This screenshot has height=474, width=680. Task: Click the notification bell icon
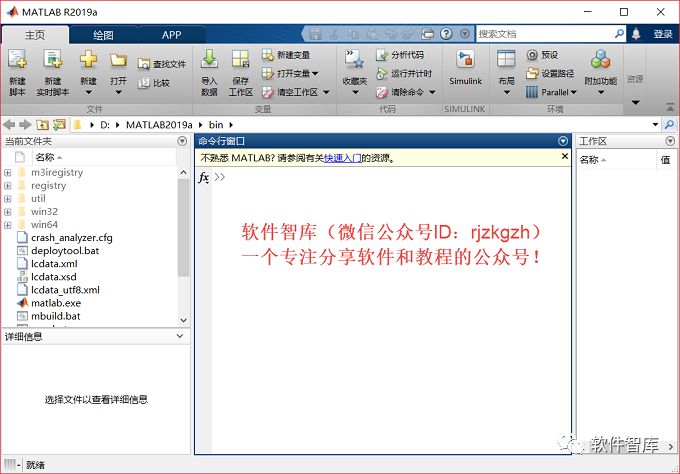[x=636, y=34]
